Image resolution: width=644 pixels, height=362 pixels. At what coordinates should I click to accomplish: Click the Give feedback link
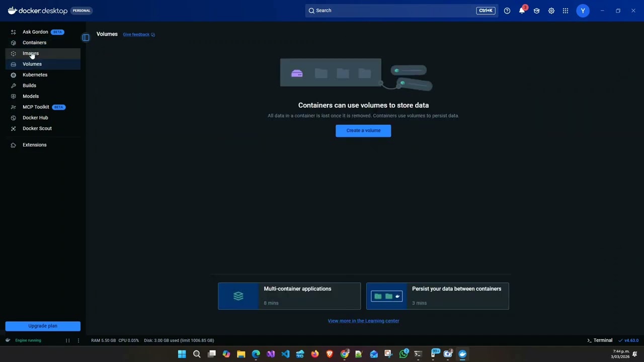pos(139,35)
